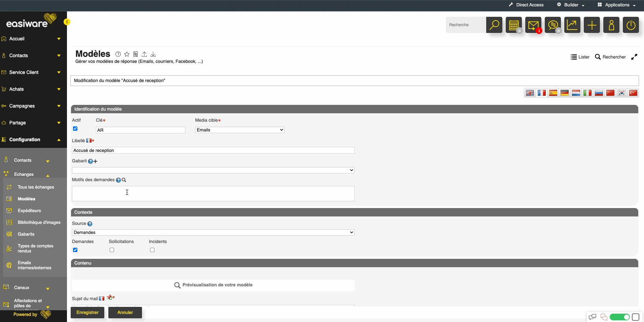Viewport: 644px width, 322px height.
Task: Open the calendar icon in top toolbar
Action: (x=513, y=25)
